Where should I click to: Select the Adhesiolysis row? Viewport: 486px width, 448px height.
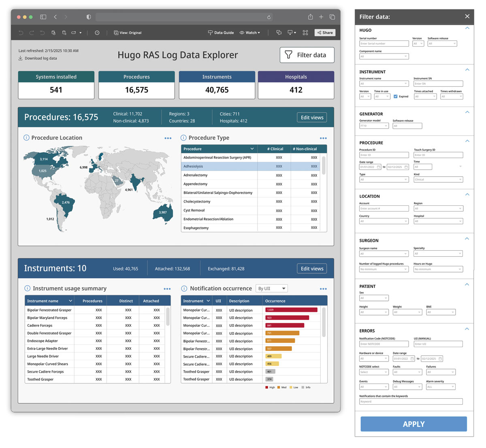coord(251,166)
